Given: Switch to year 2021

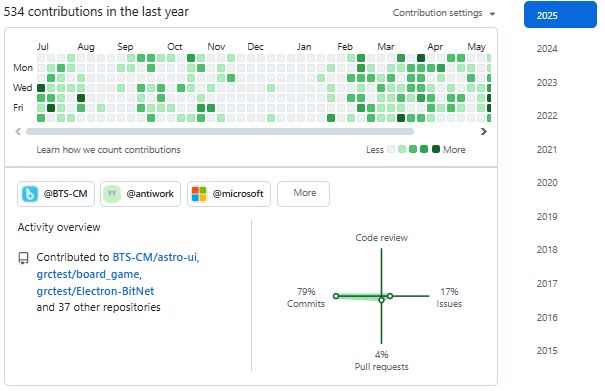Looking at the screenshot, I should click(547, 150).
